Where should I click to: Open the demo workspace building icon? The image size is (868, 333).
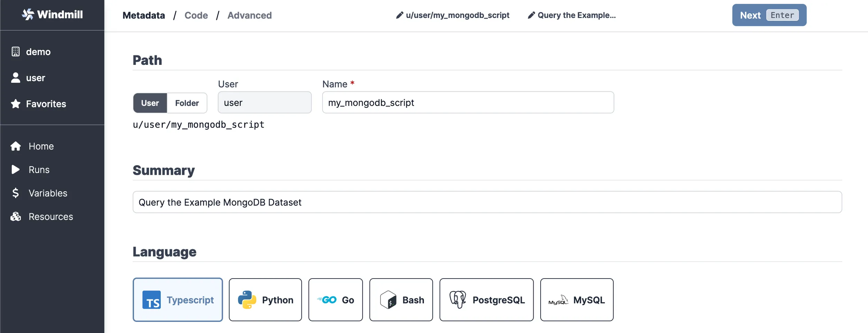pyautogui.click(x=16, y=52)
